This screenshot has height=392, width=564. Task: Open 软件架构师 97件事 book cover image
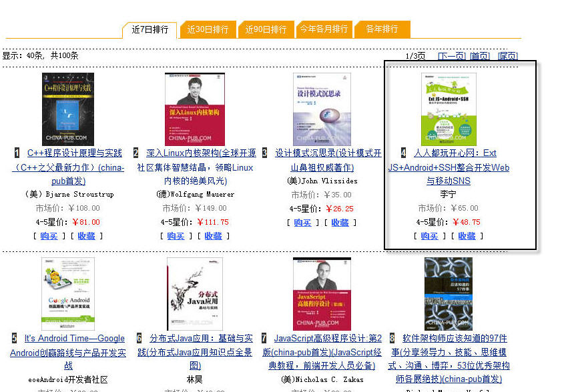click(x=449, y=294)
